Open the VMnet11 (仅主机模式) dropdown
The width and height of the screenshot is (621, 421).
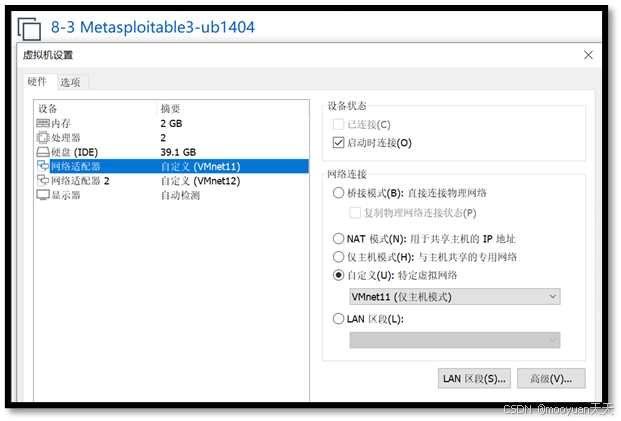[x=455, y=297]
